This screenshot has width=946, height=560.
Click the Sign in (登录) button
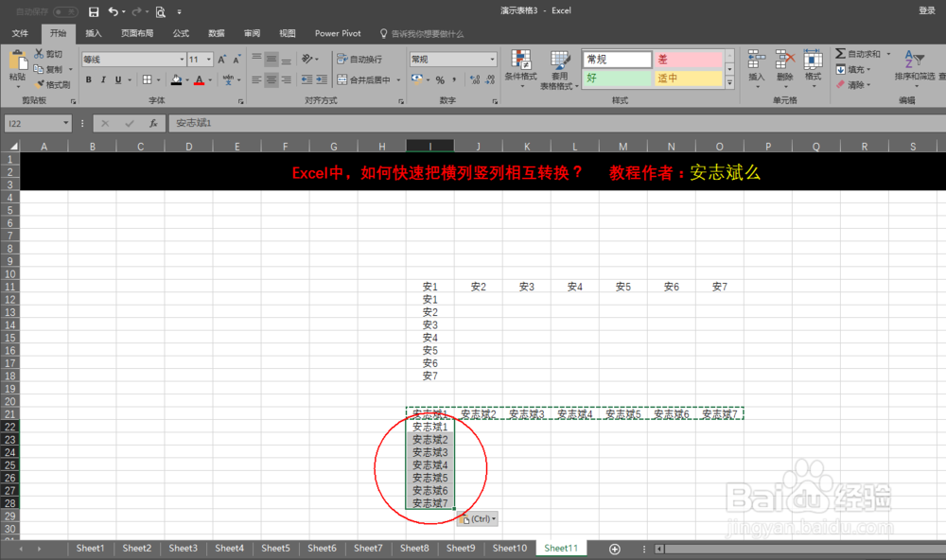927,10
